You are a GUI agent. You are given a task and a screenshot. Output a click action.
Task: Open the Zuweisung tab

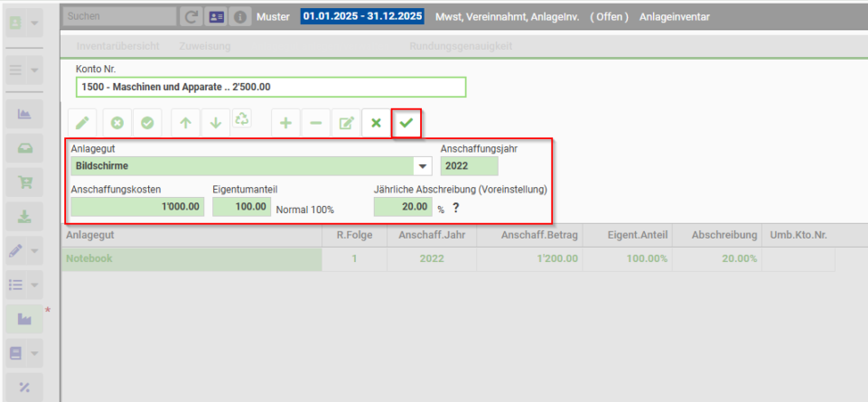[205, 46]
